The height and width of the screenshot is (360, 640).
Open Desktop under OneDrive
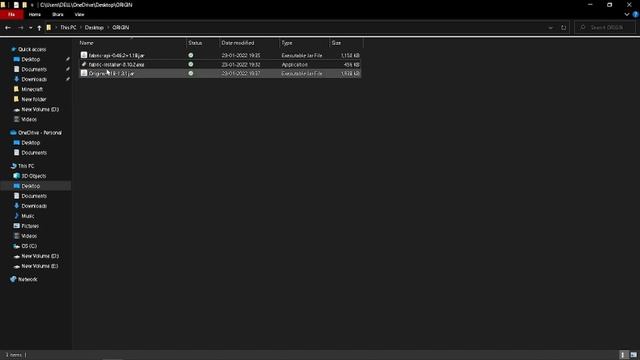click(31, 143)
